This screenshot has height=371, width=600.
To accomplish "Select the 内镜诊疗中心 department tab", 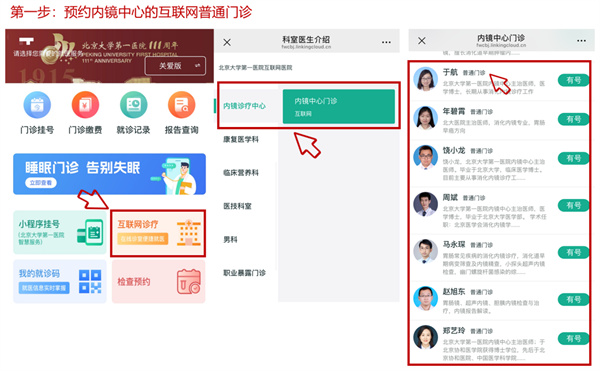I will pos(245,106).
